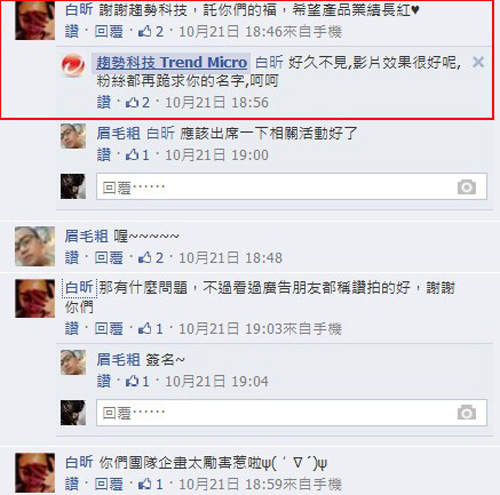The height and width of the screenshot is (495, 500).
Task: Like the 19:00 reply by 眉毛粗
Action: pos(104,155)
